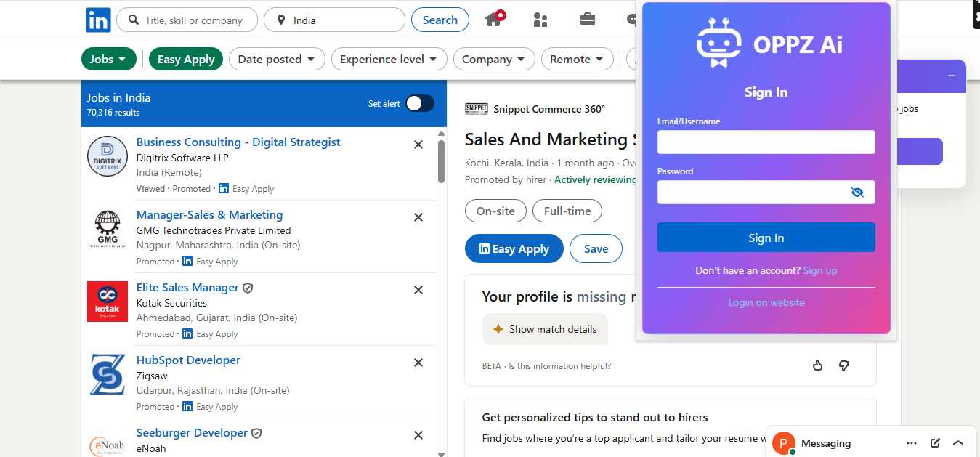Open the Experience level dropdown

tap(389, 60)
